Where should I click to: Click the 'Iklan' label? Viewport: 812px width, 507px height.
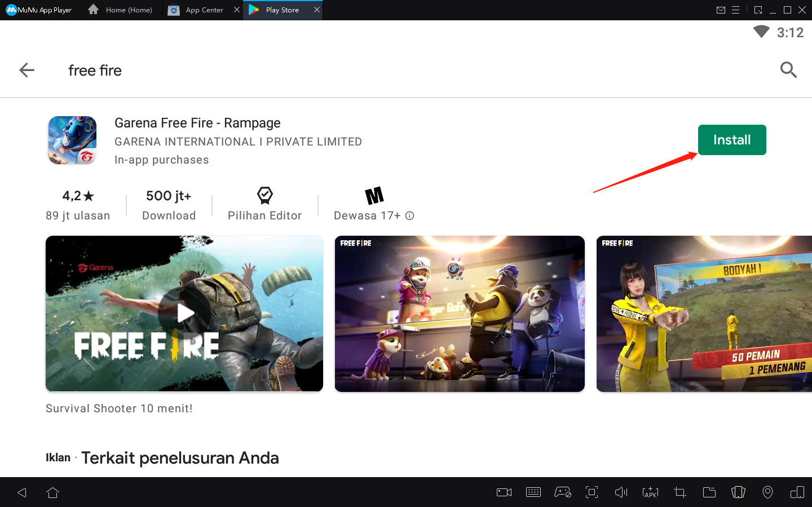58,457
